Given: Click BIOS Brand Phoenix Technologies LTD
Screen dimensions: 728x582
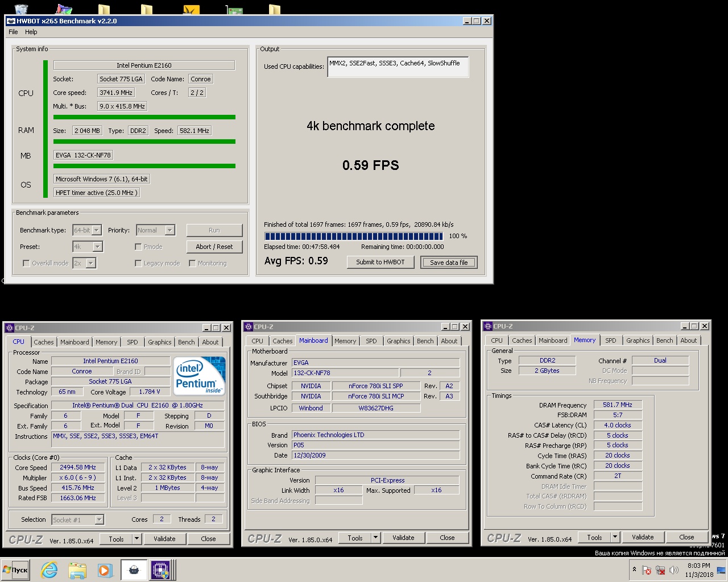Looking at the screenshot, I should 375,435.
